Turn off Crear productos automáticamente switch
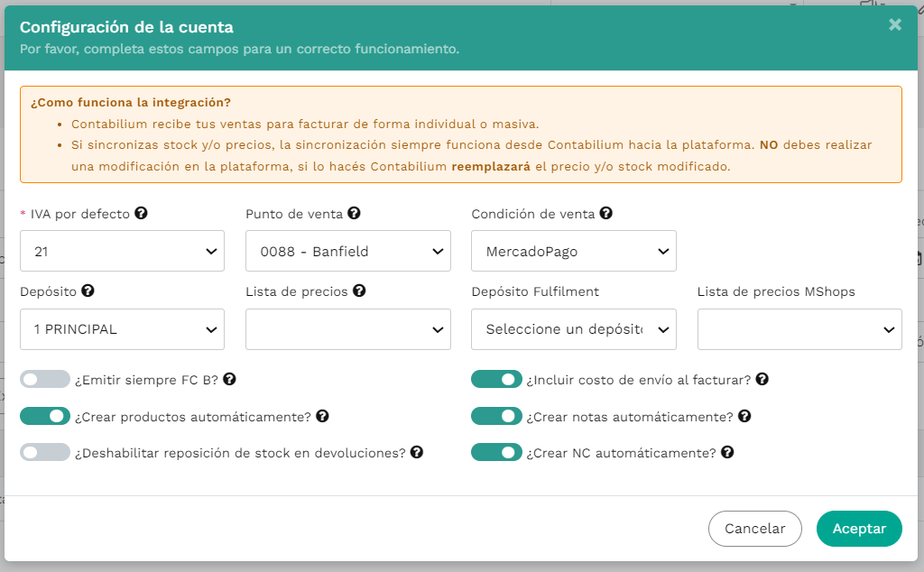924x572 pixels. pos(45,417)
